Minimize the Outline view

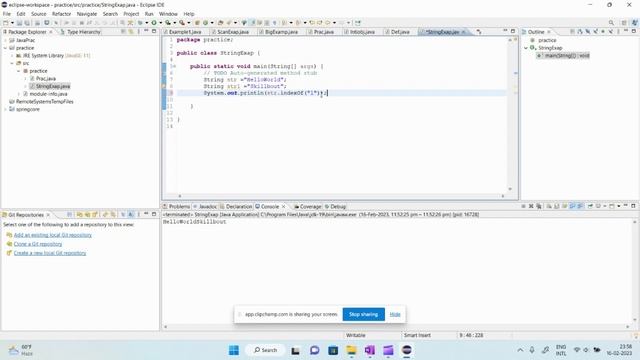click(626, 31)
